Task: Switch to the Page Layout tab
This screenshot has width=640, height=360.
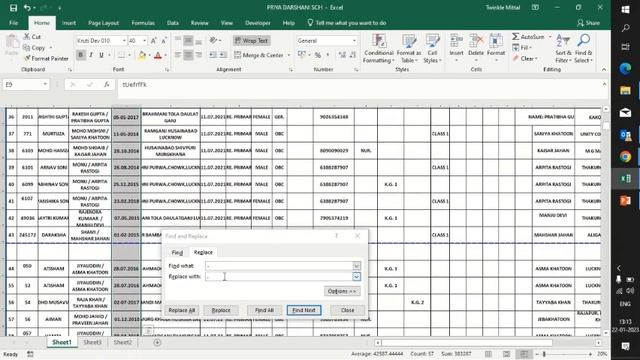Action: [103, 23]
